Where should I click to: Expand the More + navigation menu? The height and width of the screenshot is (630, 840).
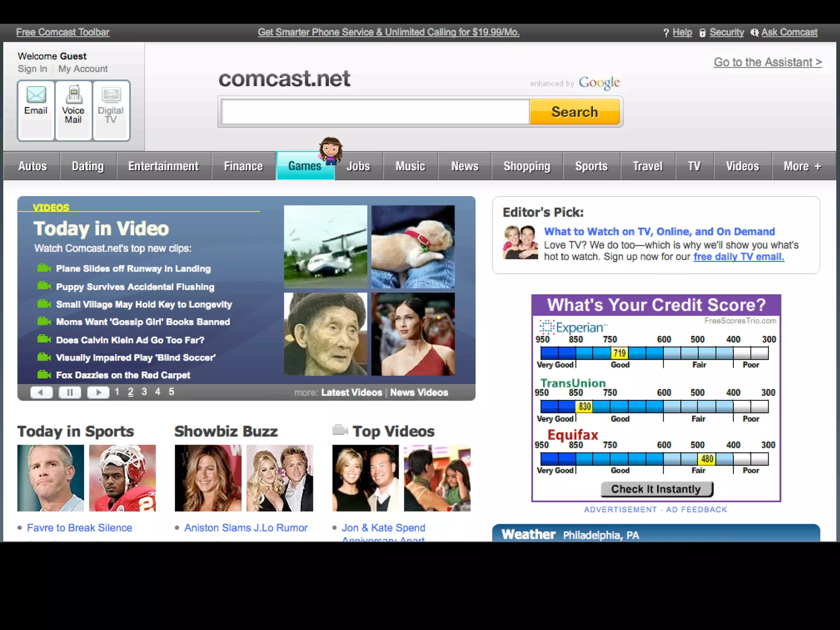click(802, 166)
